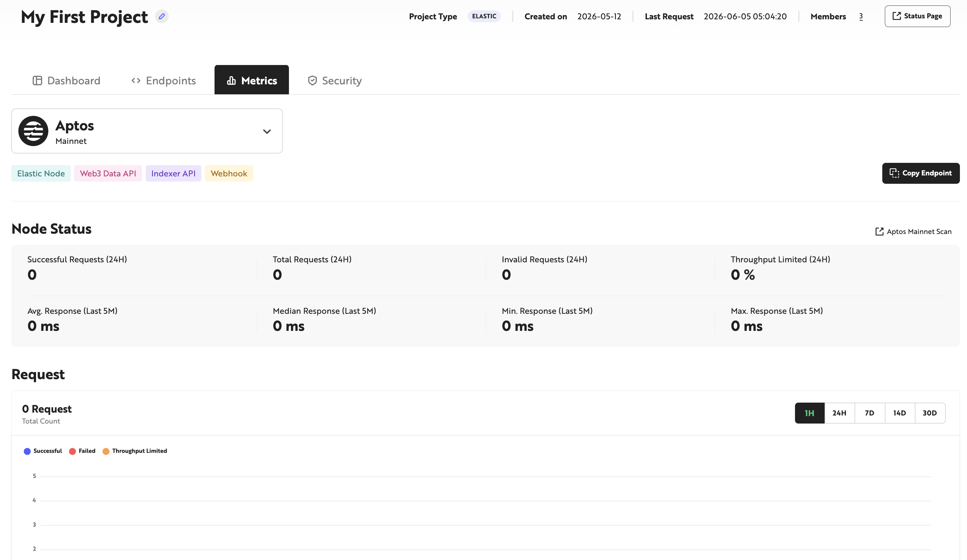This screenshot has height=560, width=967.
Task: Click the Min. Response (Last 5M) label
Action: [547, 311]
